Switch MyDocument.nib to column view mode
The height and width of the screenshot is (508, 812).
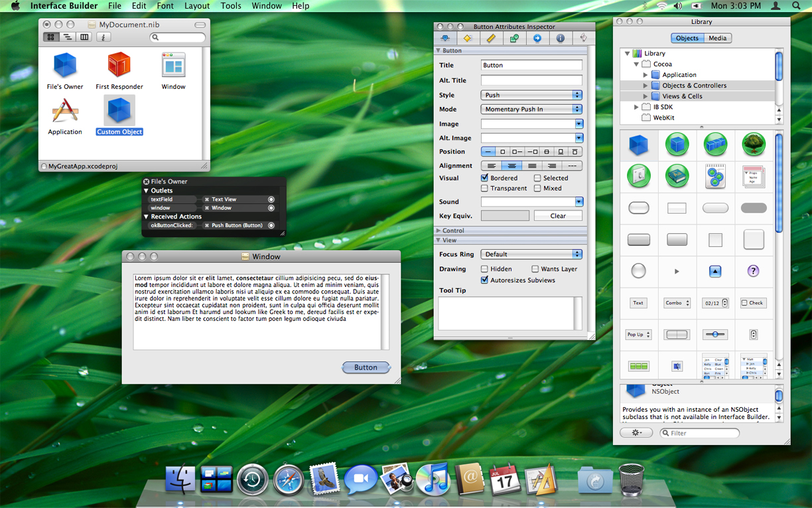pyautogui.click(x=84, y=37)
